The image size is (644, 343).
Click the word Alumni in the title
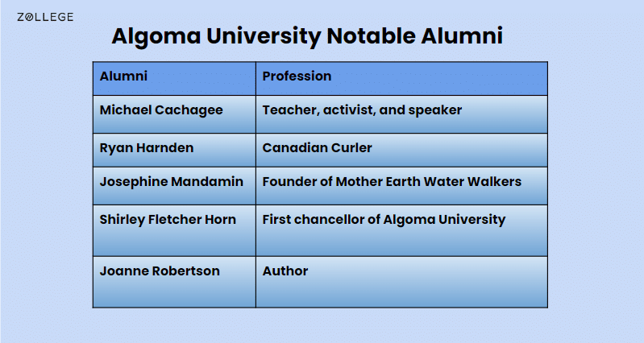click(x=462, y=35)
